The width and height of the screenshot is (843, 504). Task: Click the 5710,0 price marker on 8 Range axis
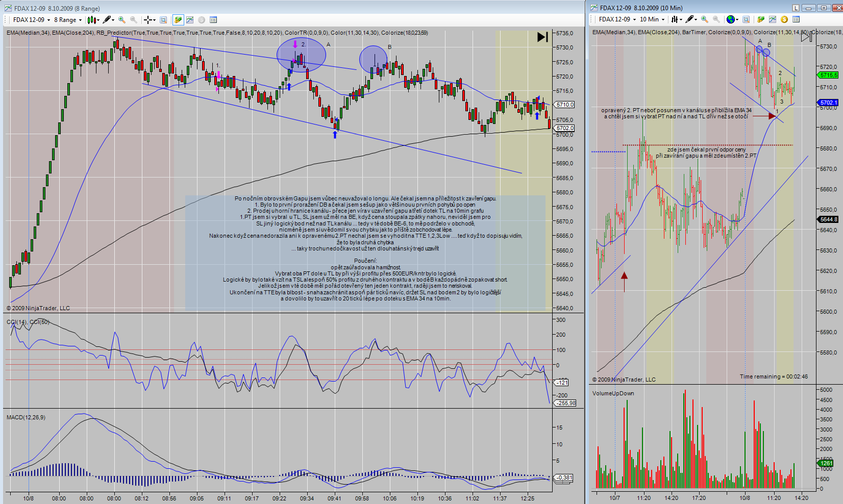point(565,105)
